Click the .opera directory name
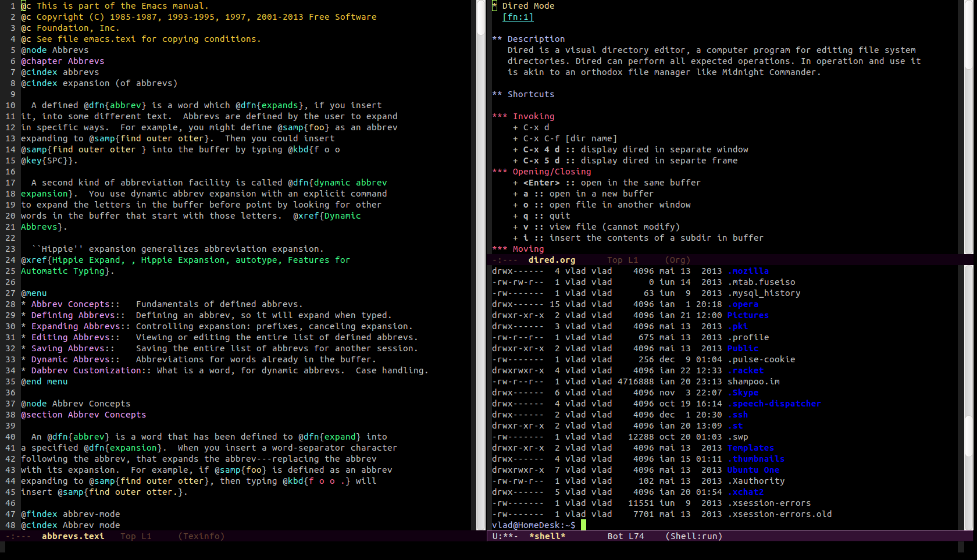Image resolution: width=977 pixels, height=560 pixels. pyautogui.click(x=743, y=304)
